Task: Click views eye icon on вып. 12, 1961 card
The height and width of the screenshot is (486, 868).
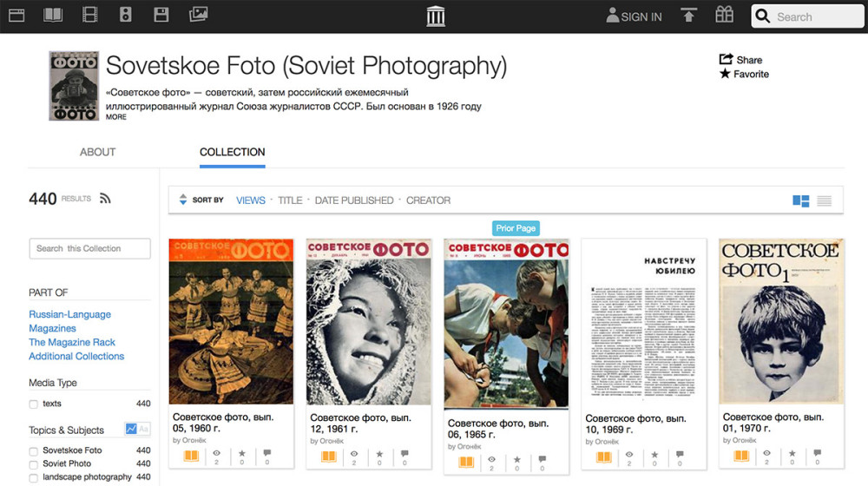Action: point(354,453)
